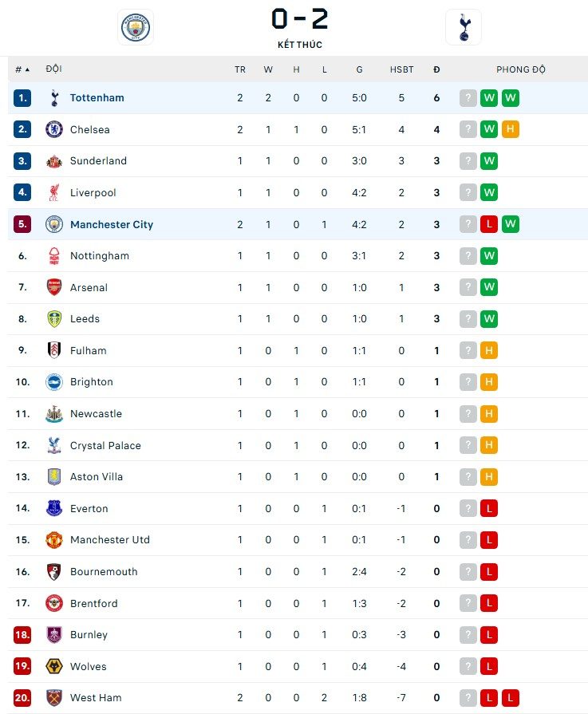Click the PHONG ĐỘ column header
The image size is (588, 714).
point(521,69)
